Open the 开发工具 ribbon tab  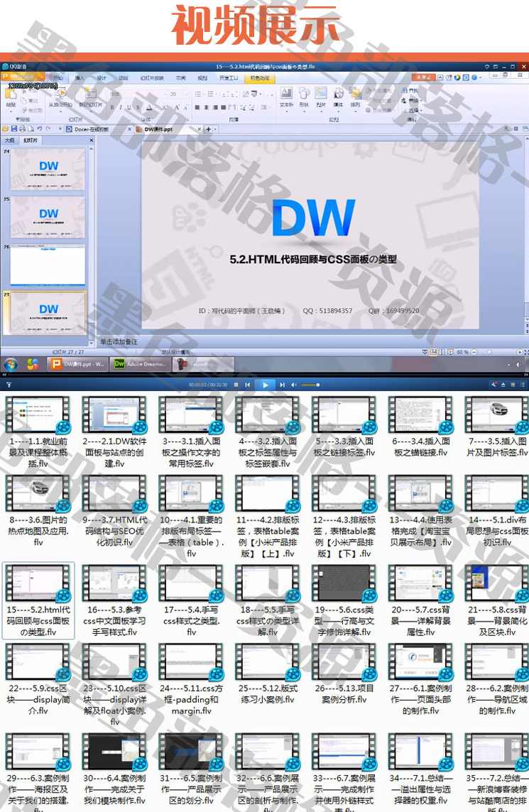229,78
